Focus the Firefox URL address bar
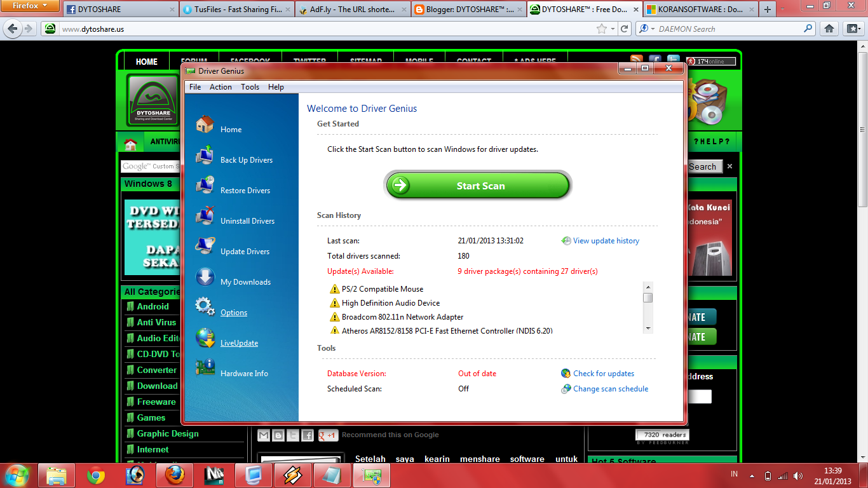The height and width of the screenshot is (488, 868). coord(327,29)
